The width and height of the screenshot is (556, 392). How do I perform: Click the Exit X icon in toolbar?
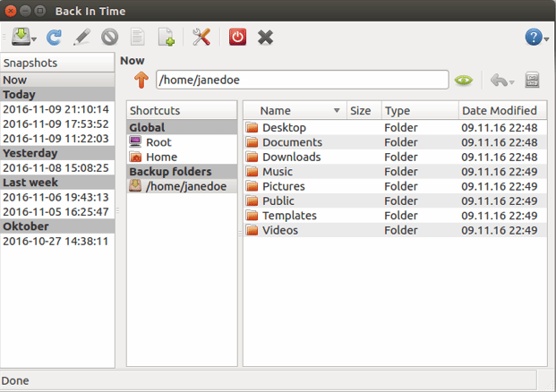(265, 37)
